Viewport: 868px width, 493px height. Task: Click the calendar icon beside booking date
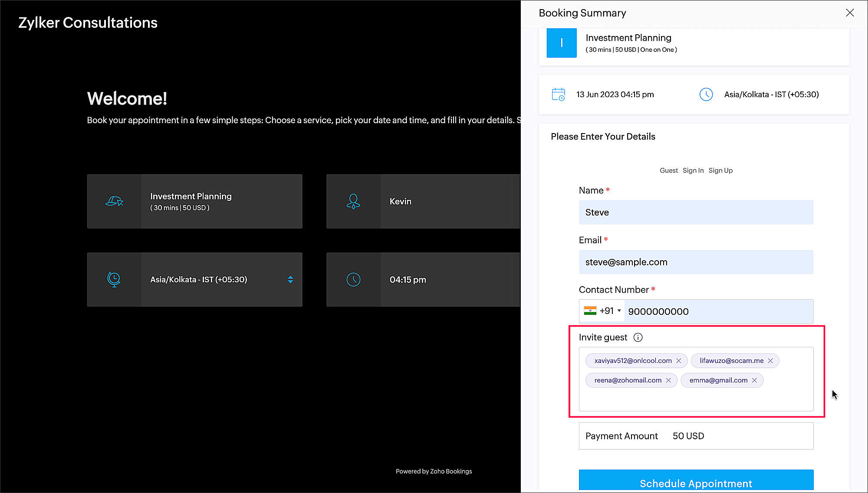coord(558,95)
